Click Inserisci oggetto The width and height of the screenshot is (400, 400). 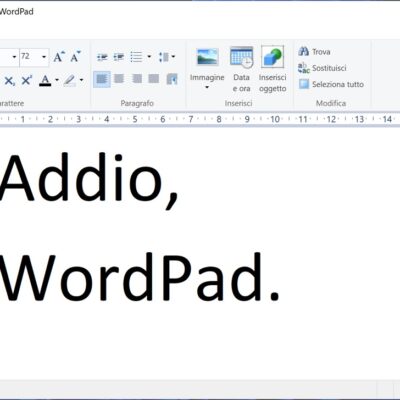coord(272,69)
